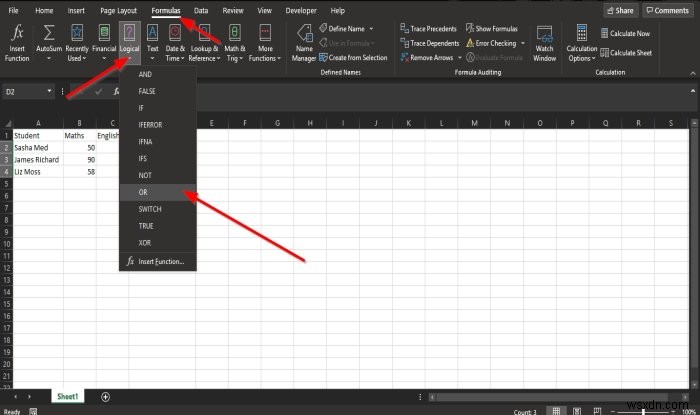
Task: Select IFS from the Logical menu
Action: click(158, 158)
